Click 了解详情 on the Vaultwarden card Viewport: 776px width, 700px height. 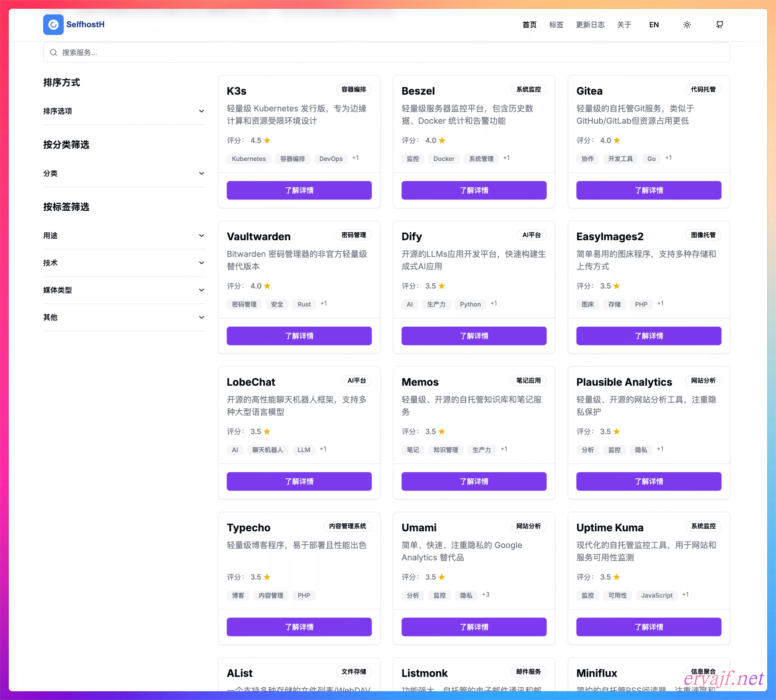[299, 336]
